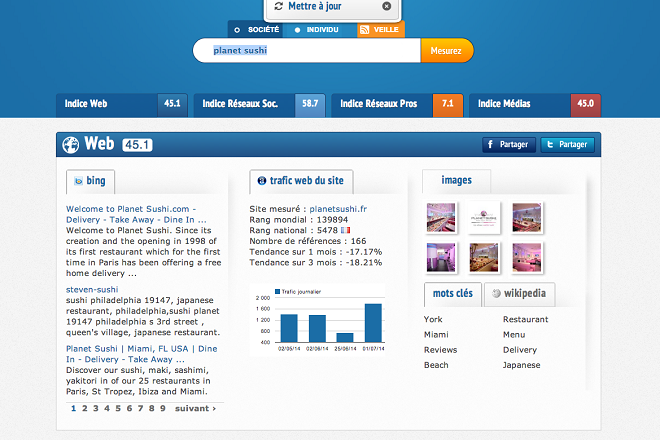
Task: Click the Trafic journalier chart legend
Action: pos(298,291)
